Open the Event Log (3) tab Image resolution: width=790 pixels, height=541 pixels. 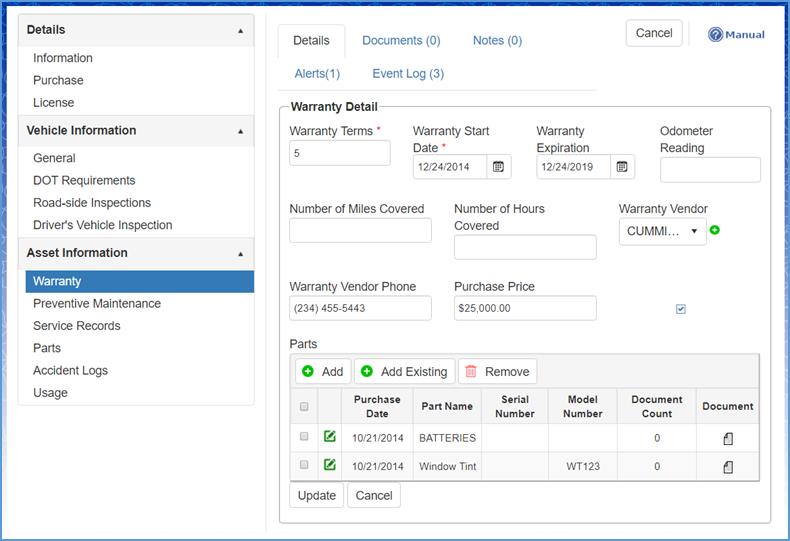point(408,74)
